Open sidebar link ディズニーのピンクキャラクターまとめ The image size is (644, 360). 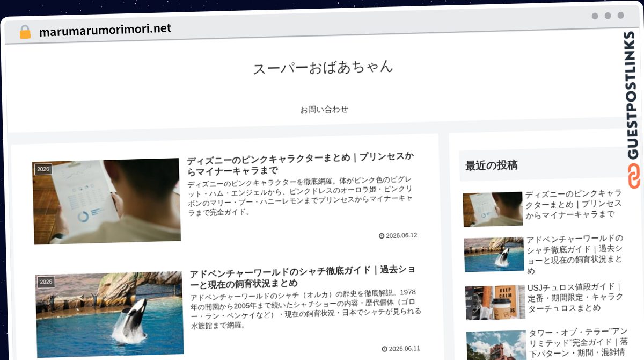tap(573, 204)
